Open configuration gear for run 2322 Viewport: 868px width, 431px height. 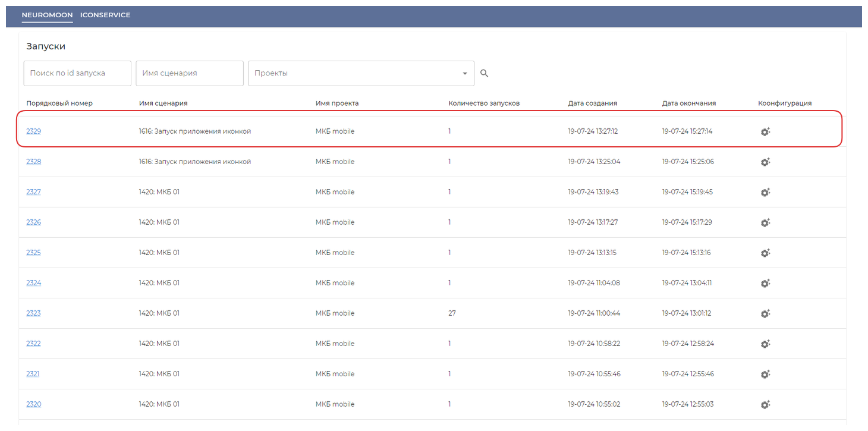click(765, 344)
